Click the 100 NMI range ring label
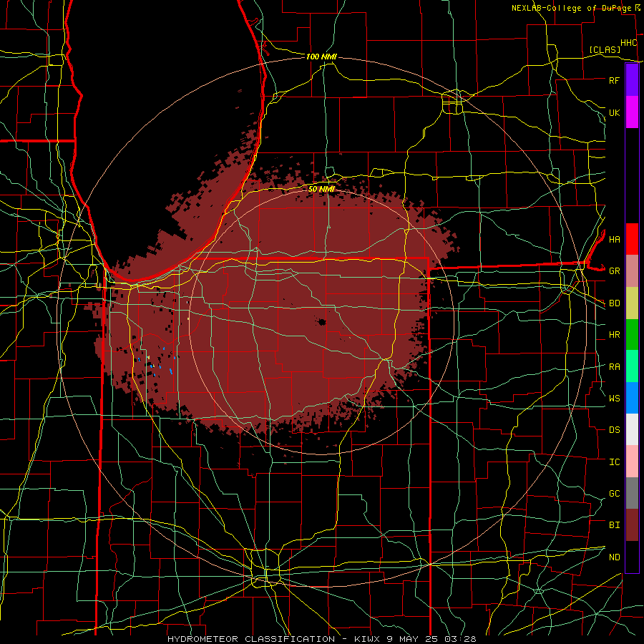 [321, 57]
